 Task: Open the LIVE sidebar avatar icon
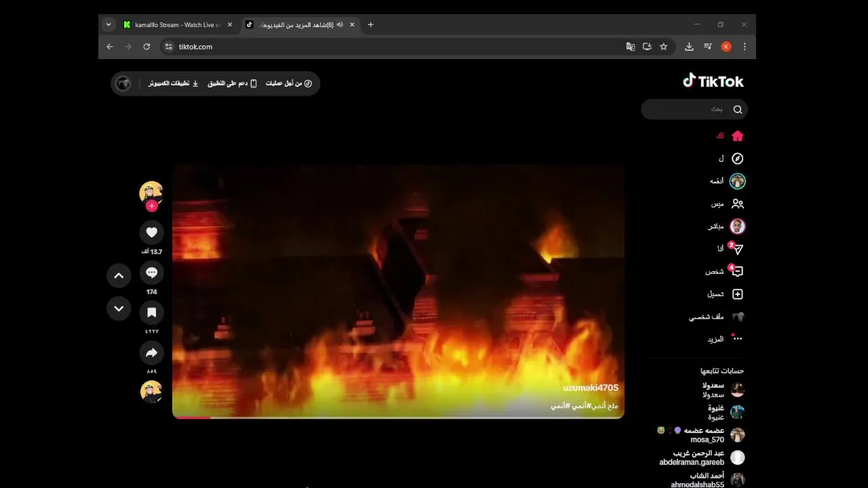pyautogui.click(x=738, y=226)
